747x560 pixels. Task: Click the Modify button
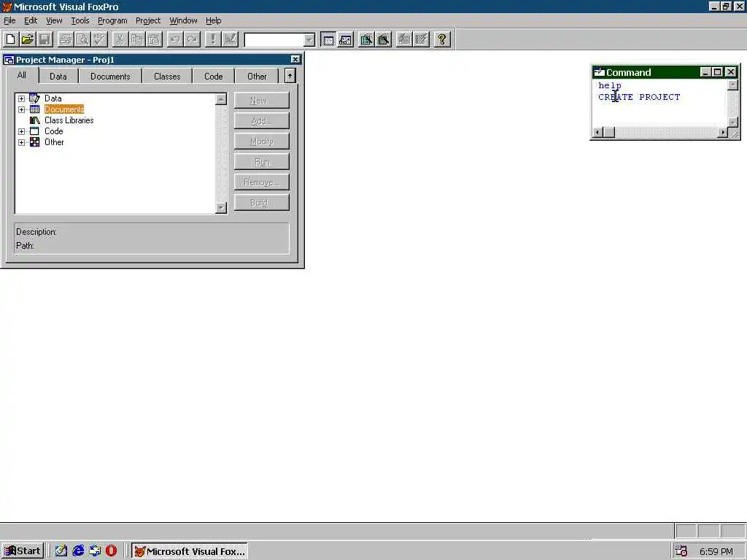coord(262,141)
